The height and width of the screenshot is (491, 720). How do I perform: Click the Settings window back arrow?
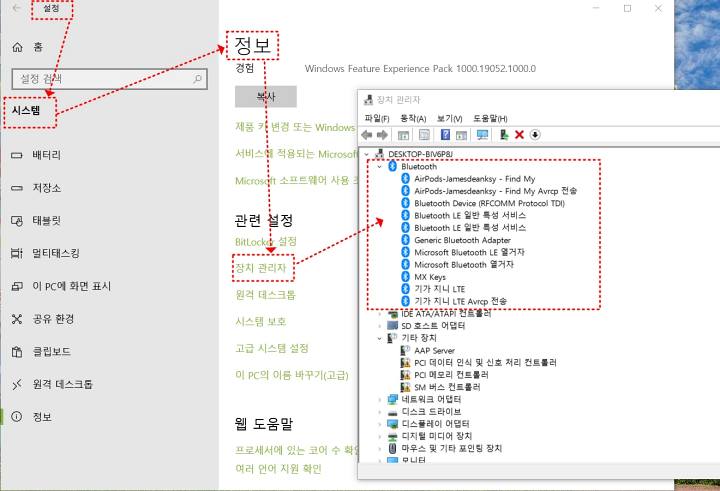[x=17, y=8]
